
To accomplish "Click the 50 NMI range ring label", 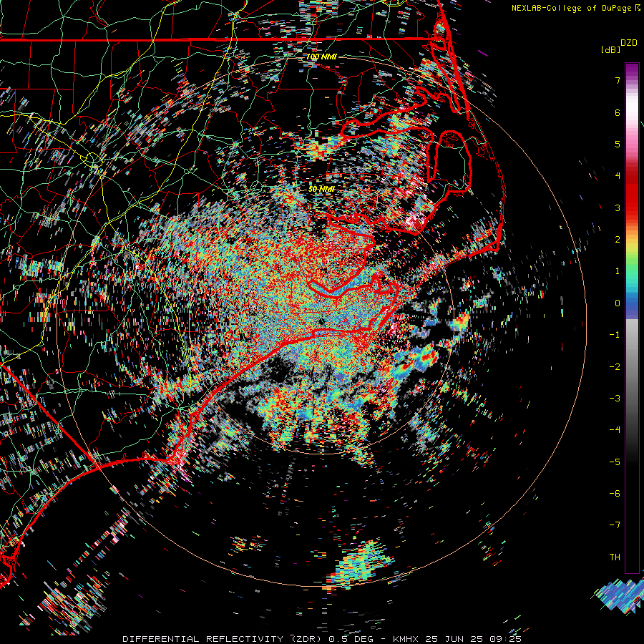I will click(321, 189).
